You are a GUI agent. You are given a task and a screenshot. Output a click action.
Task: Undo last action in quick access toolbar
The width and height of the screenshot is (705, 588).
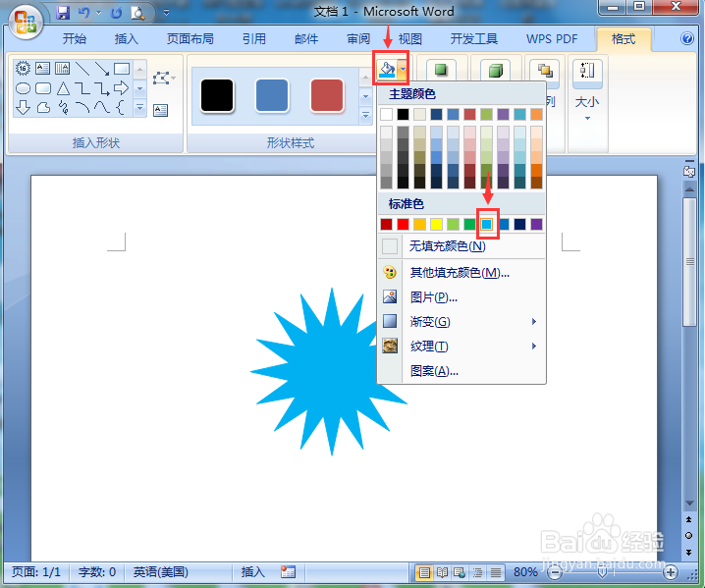click(83, 13)
